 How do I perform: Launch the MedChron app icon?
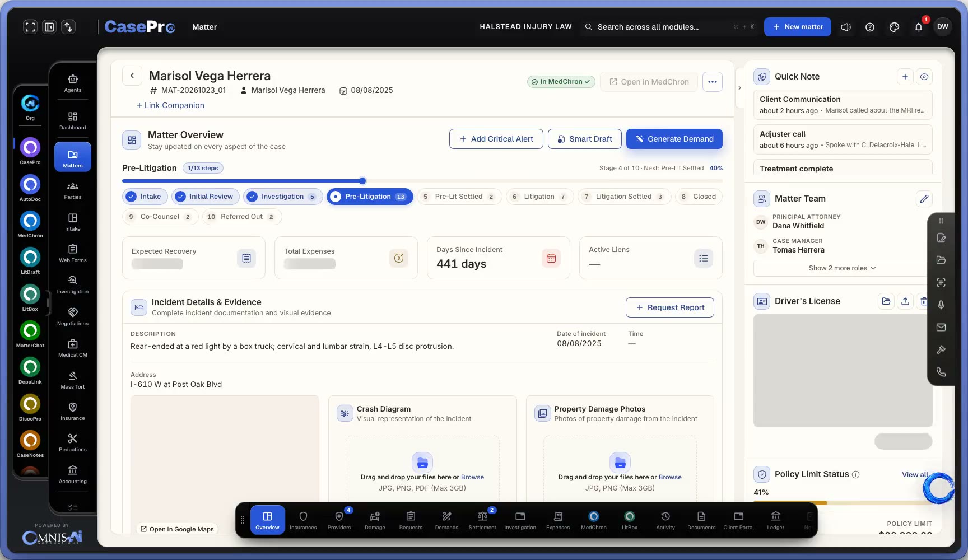30,224
